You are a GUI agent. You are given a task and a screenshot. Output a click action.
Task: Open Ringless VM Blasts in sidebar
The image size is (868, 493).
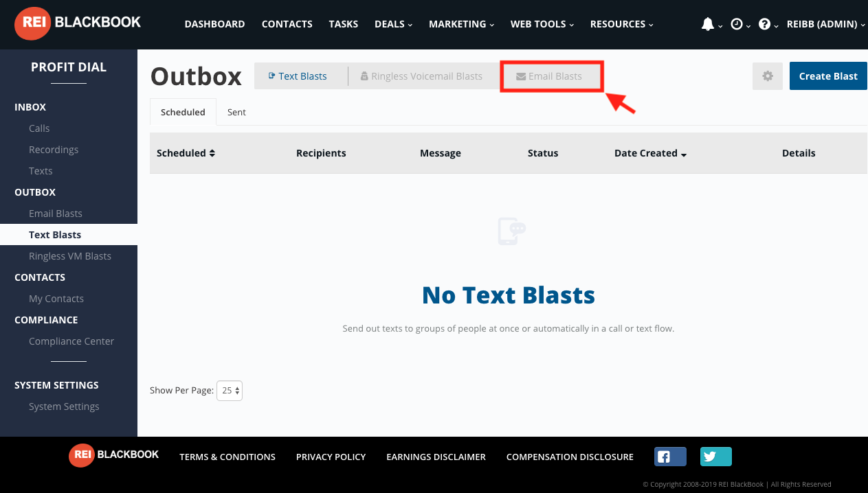(x=70, y=256)
